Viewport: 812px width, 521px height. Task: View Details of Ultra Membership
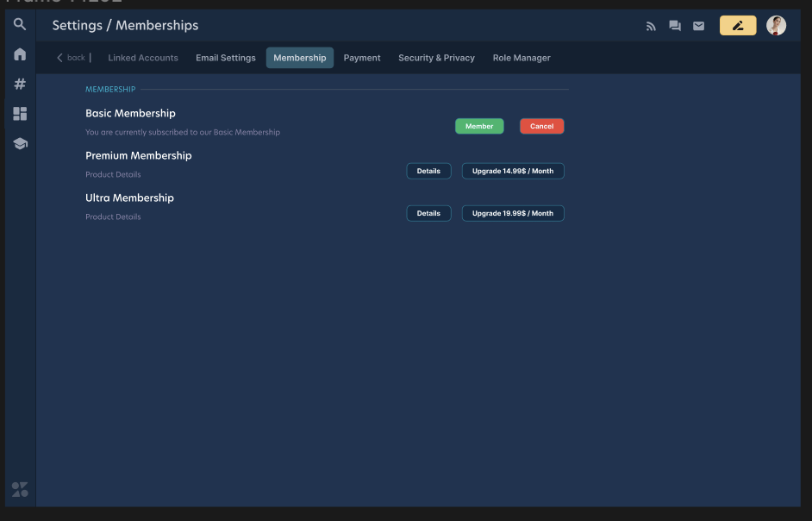pyautogui.click(x=428, y=213)
